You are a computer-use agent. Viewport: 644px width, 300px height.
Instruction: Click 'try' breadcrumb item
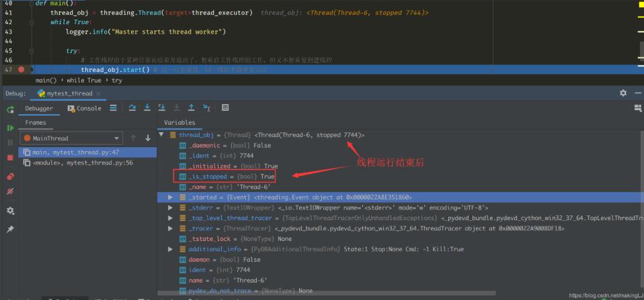117,81
